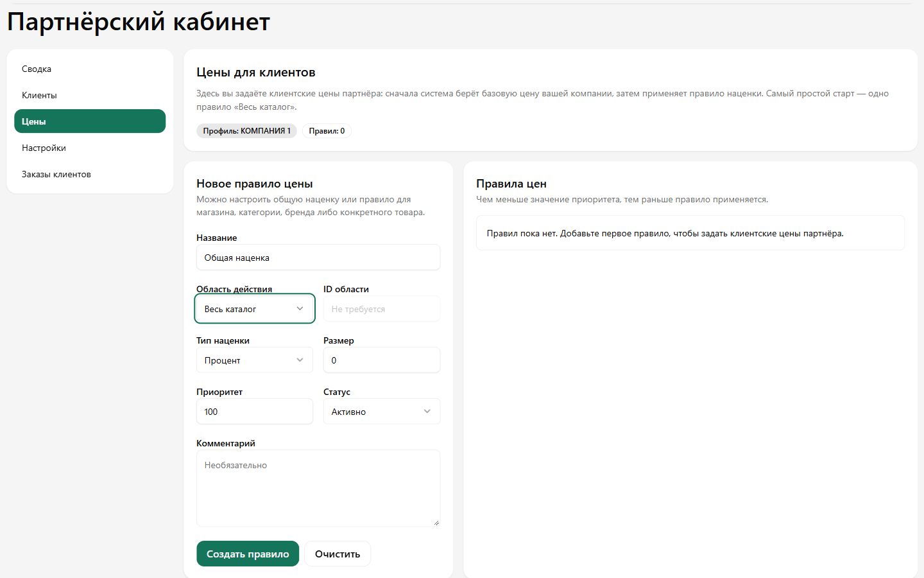Viewport: 924px width, 578px height.
Task: Expand the Область действия dropdown
Action: (x=255, y=309)
